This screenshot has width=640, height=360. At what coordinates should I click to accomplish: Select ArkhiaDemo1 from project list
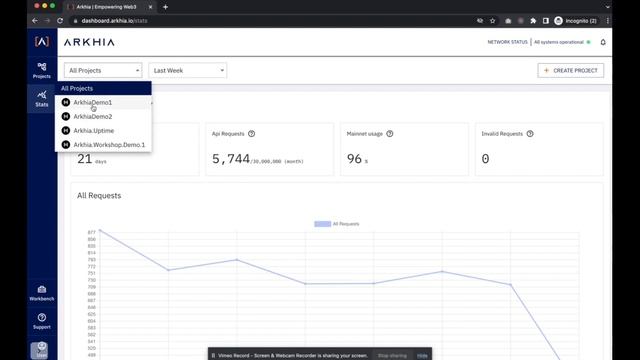click(x=103, y=102)
